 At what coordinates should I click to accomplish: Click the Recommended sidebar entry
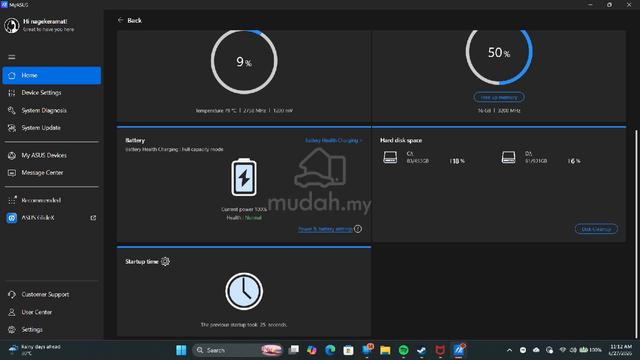click(x=51, y=200)
